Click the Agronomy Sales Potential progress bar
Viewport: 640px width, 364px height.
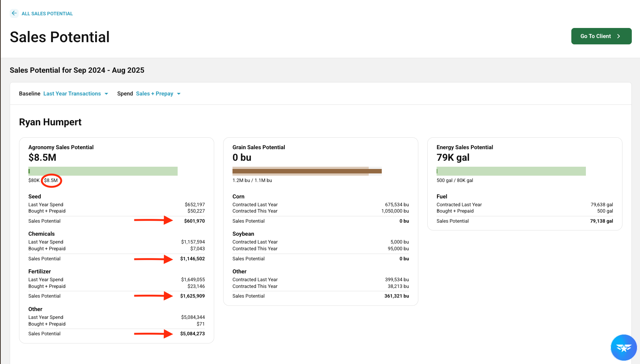click(103, 171)
